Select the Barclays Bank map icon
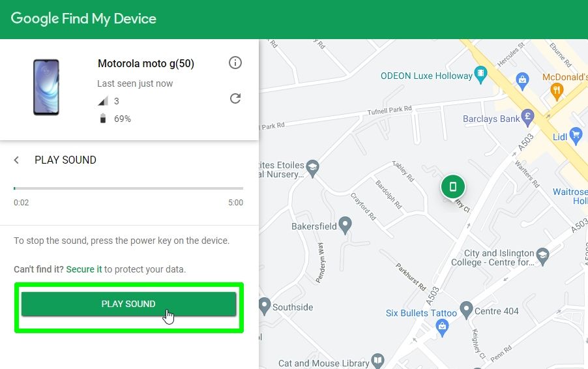The image size is (588, 369). pyautogui.click(x=527, y=117)
